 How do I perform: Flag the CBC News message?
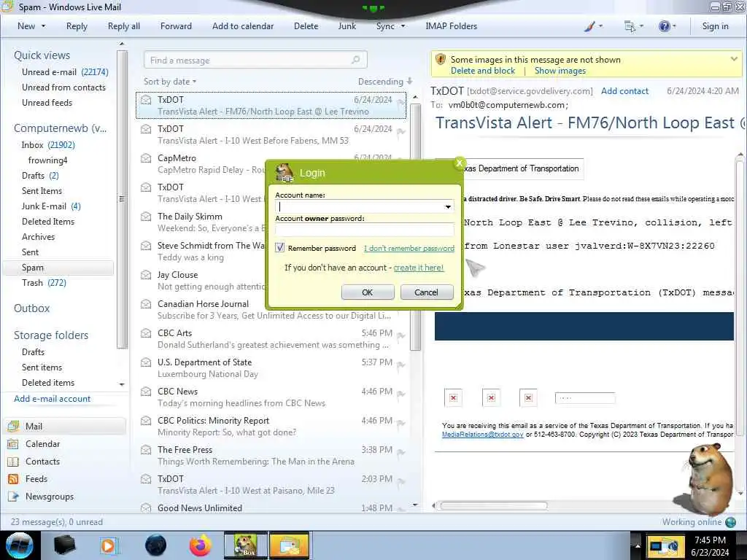[x=401, y=394]
